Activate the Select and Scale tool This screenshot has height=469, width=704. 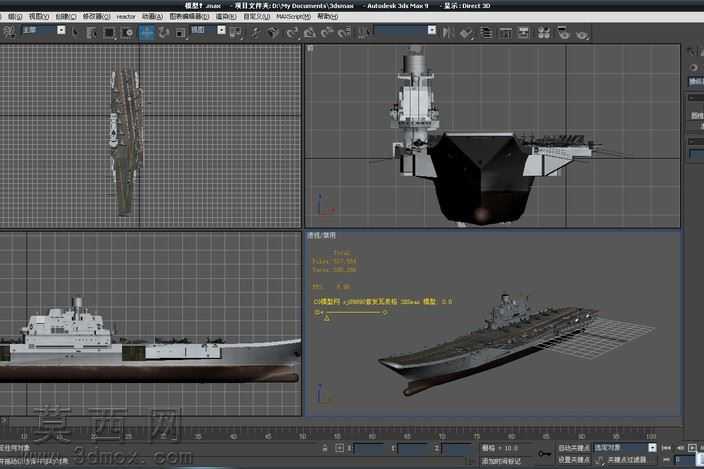(180, 33)
